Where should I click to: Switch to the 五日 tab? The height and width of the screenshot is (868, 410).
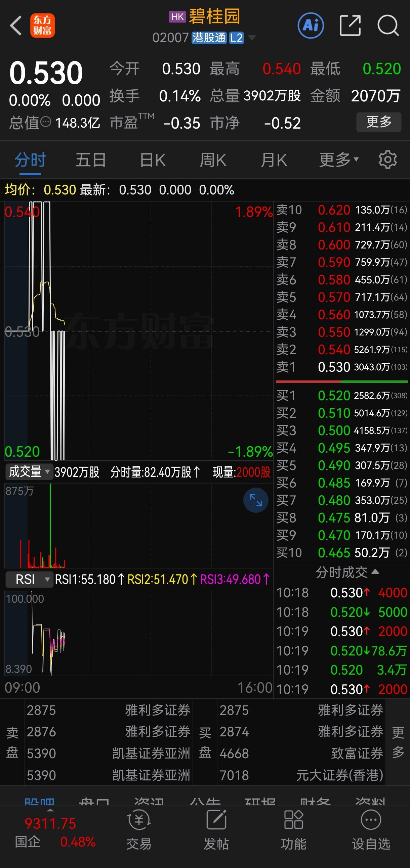click(91, 160)
